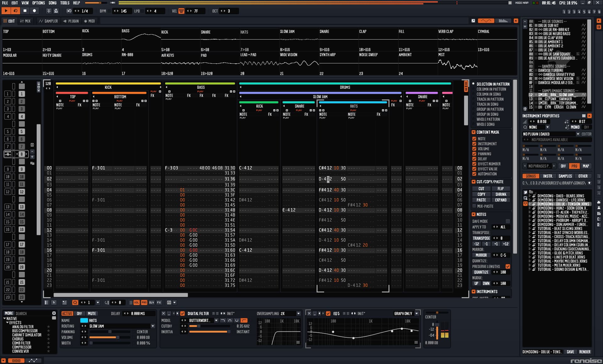Viewport: 603px width, 364px height.
Task: Open search magnifier in disk browser
Action: point(525,198)
